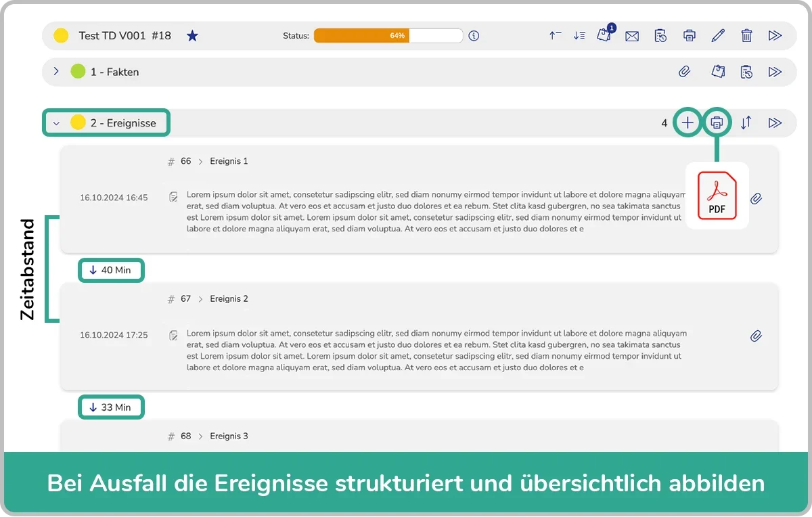Screen dimensions: 812x517
Task: Open the Ereignis 1 entry title
Action: [x=229, y=161]
